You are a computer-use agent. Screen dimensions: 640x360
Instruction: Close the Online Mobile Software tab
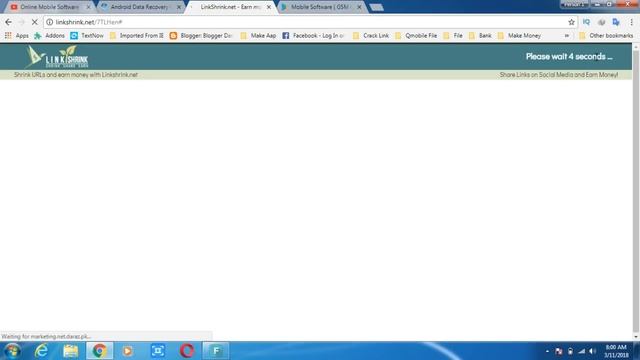click(x=89, y=7)
